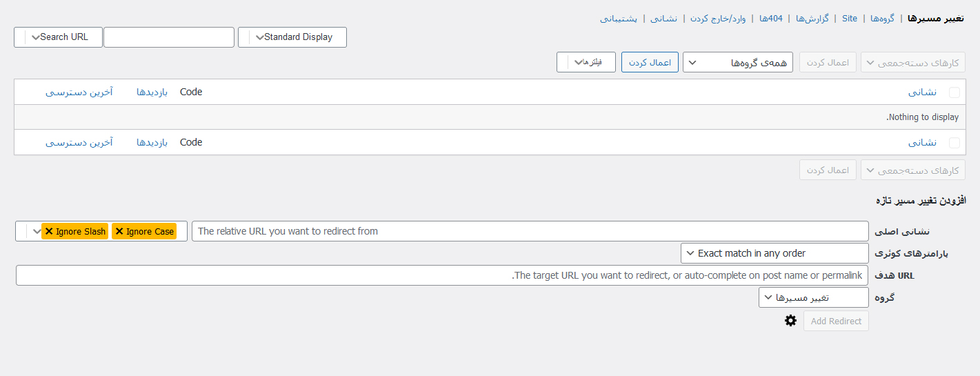
Task: Click the source URL input field
Action: pos(530,231)
